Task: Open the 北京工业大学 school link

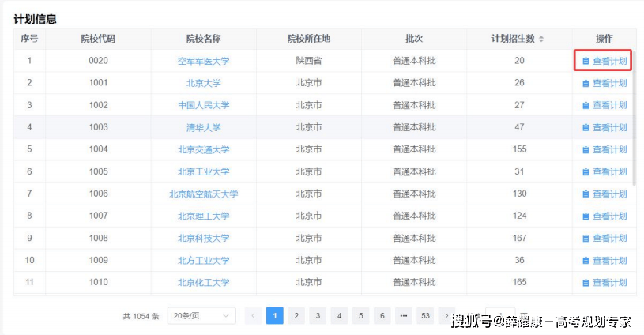Action: coord(204,172)
